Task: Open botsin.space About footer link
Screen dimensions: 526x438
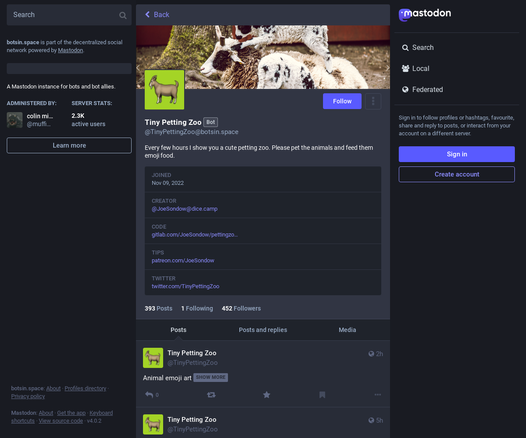Action: pos(53,388)
